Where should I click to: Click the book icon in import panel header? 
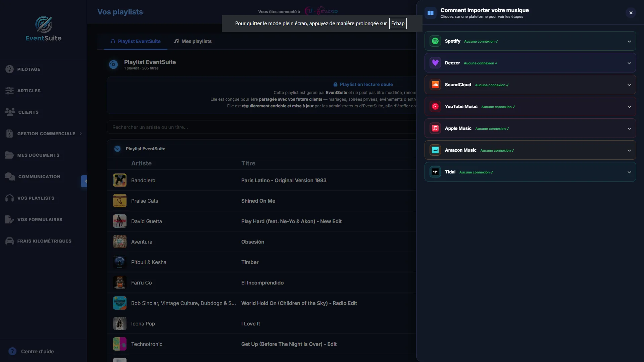coord(431,13)
